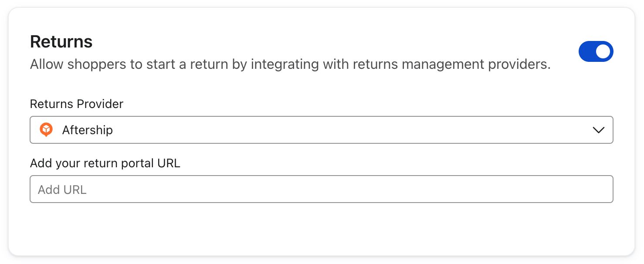Click the 'Returns' section heading

tap(61, 42)
